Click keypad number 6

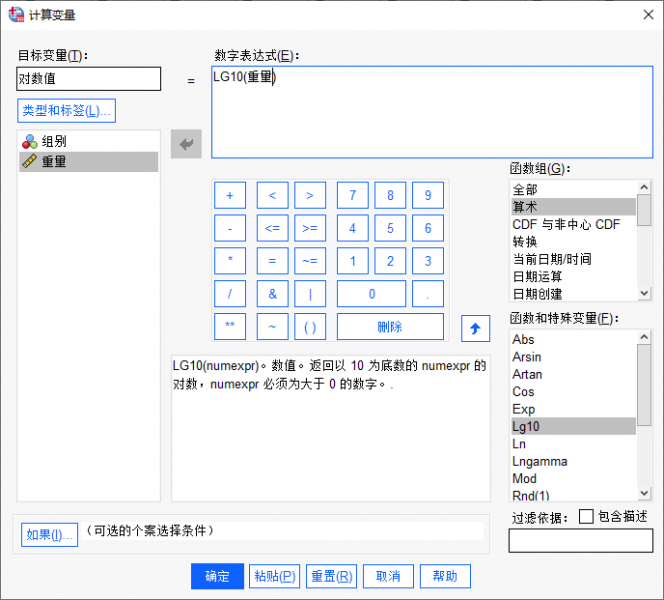point(428,228)
